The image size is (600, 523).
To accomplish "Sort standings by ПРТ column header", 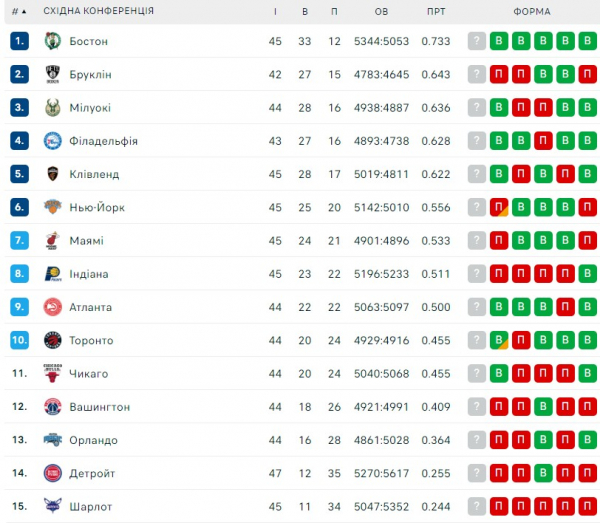I will click(435, 11).
